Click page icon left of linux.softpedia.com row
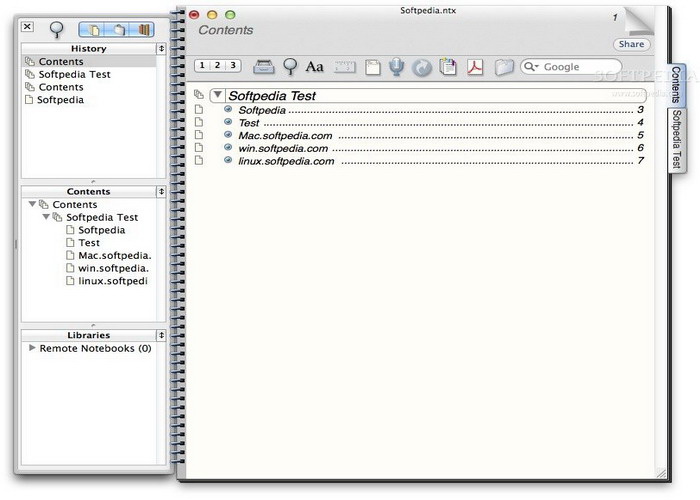Viewport: 700px width, 500px height. [x=199, y=160]
